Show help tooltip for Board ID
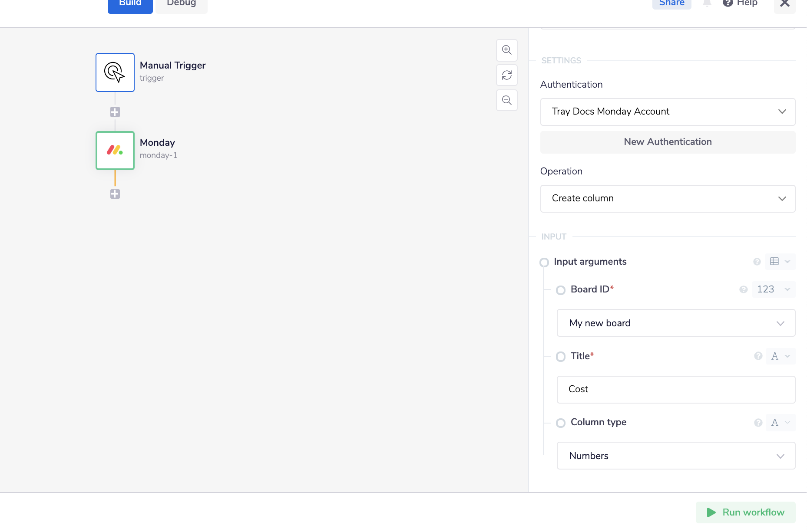The image size is (807, 532). pos(743,289)
